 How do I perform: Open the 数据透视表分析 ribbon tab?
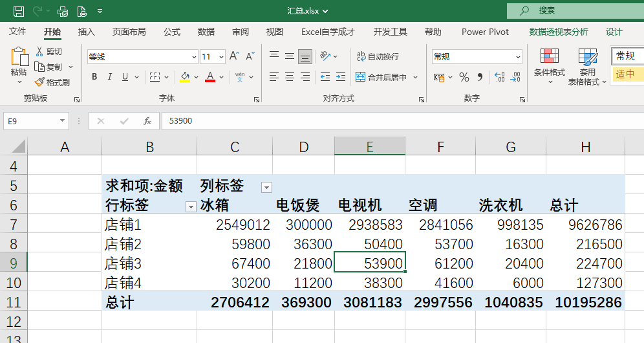pyautogui.click(x=559, y=32)
